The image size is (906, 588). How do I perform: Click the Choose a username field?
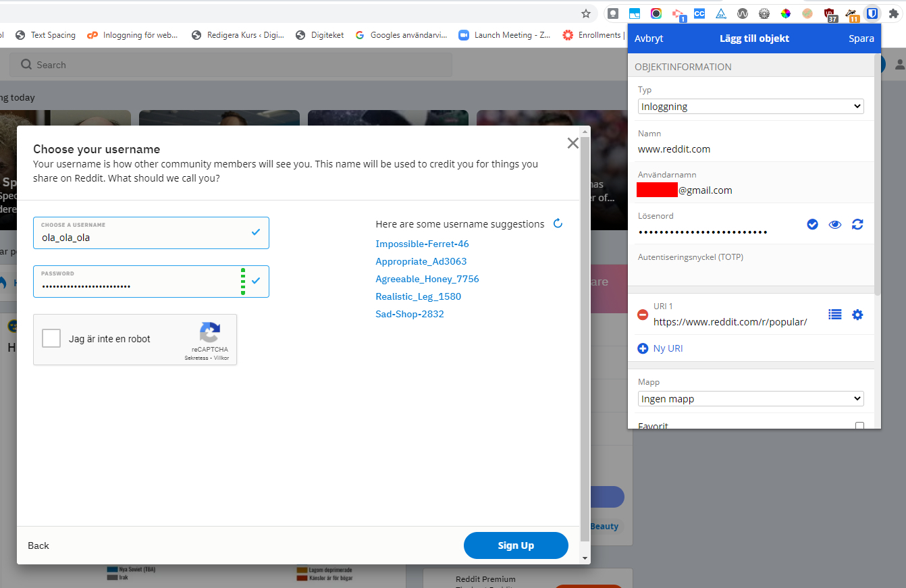[x=142, y=237]
